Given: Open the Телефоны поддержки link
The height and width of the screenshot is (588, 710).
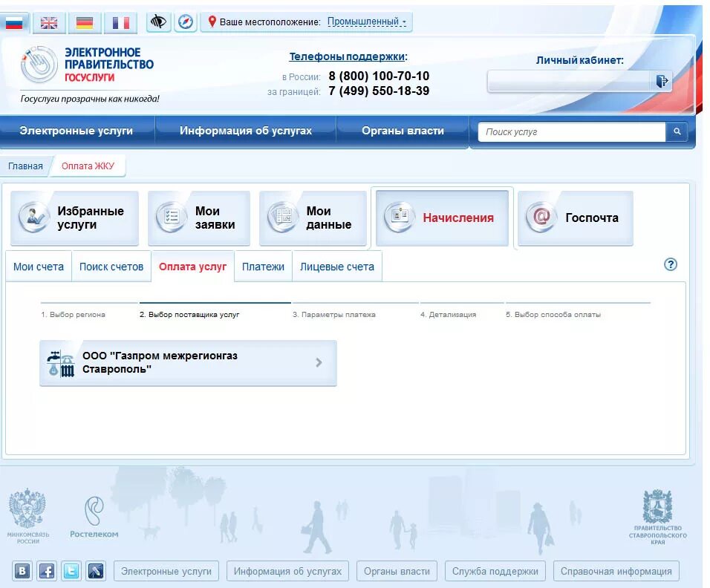Looking at the screenshot, I should (348, 56).
